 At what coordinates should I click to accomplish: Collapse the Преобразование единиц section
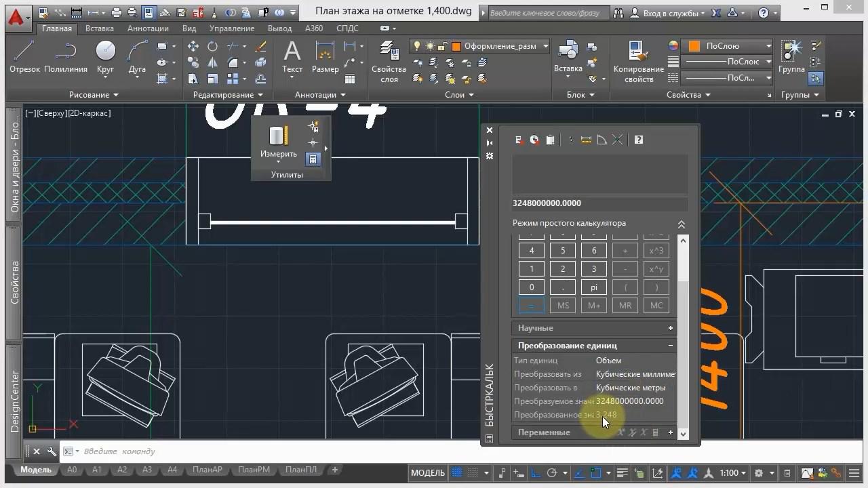tap(671, 346)
